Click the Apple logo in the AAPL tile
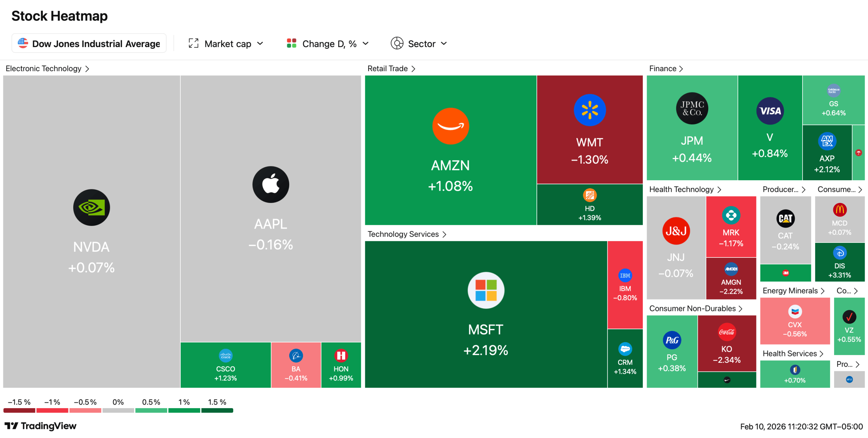 click(271, 185)
